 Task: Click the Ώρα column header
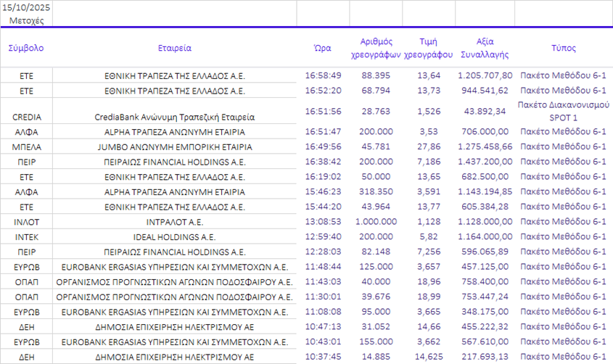[323, 48]
